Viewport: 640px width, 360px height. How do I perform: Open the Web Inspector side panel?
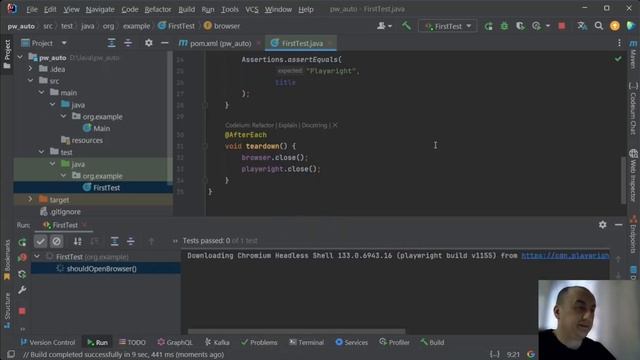(x=633, y=176)
